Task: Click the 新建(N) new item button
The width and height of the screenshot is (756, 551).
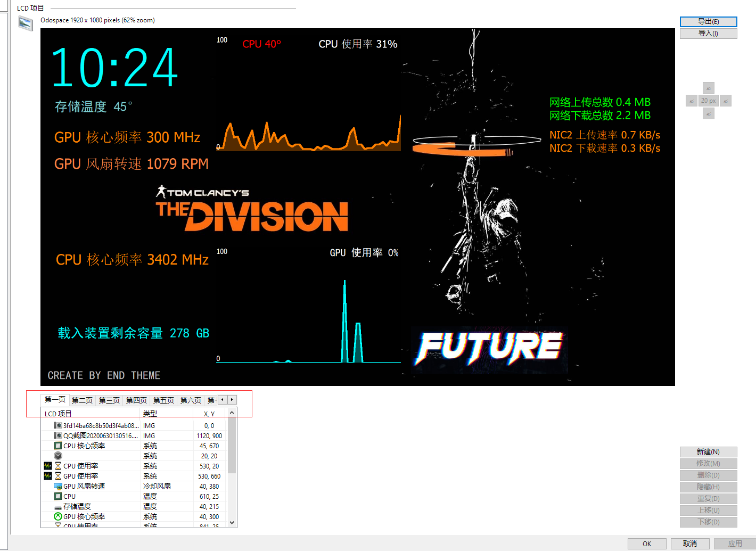Action: (x=709, y=451)
